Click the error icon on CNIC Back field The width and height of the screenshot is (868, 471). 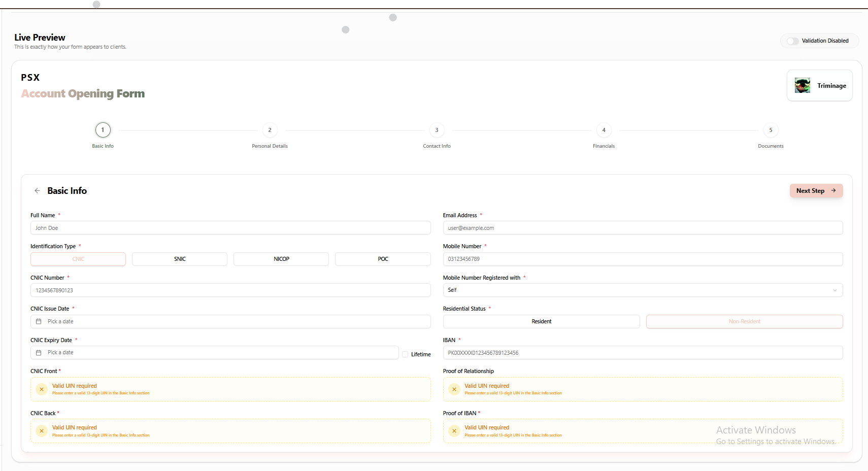42,430
